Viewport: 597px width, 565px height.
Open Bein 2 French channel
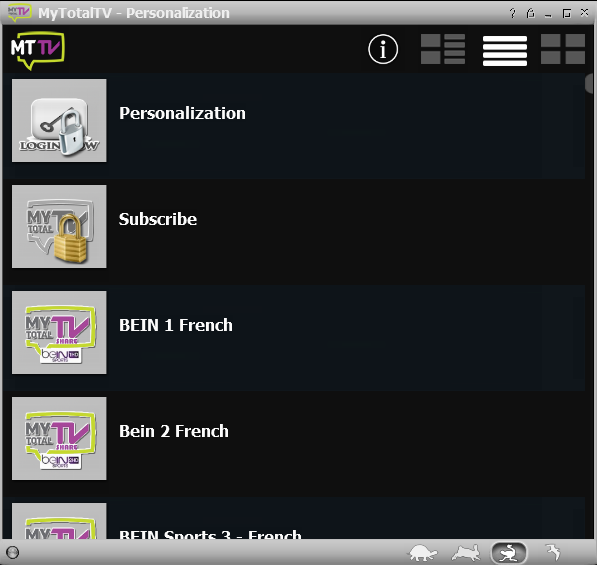(x=294, y=444)
